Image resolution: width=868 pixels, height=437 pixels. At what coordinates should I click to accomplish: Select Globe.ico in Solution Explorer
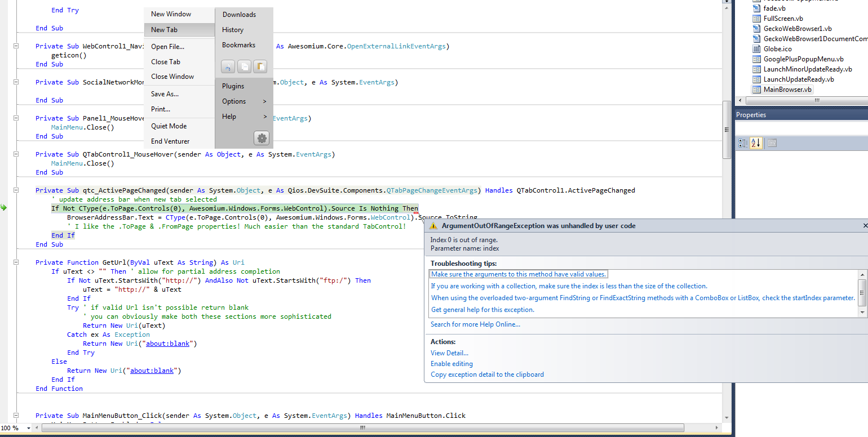pos(777,49)
